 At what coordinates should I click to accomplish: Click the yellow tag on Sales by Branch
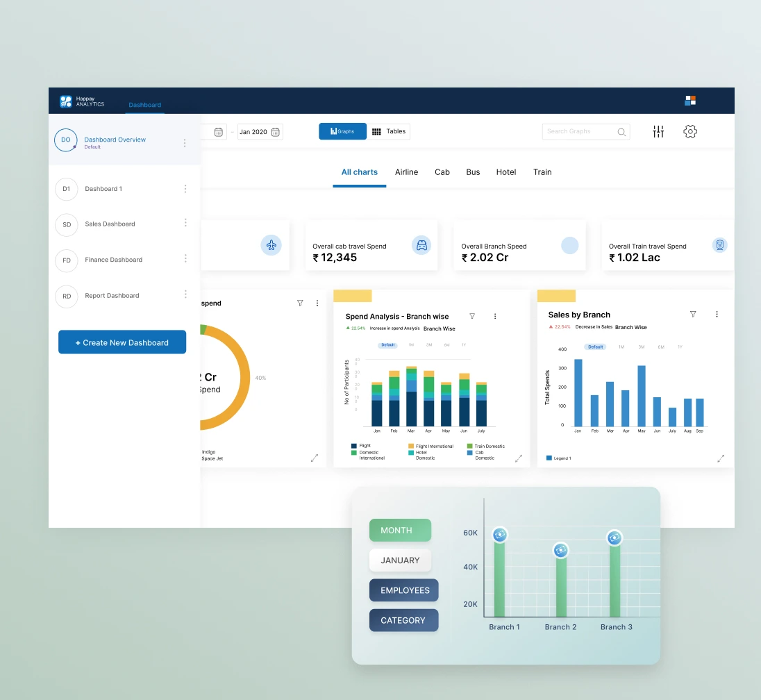pos(556,296)
